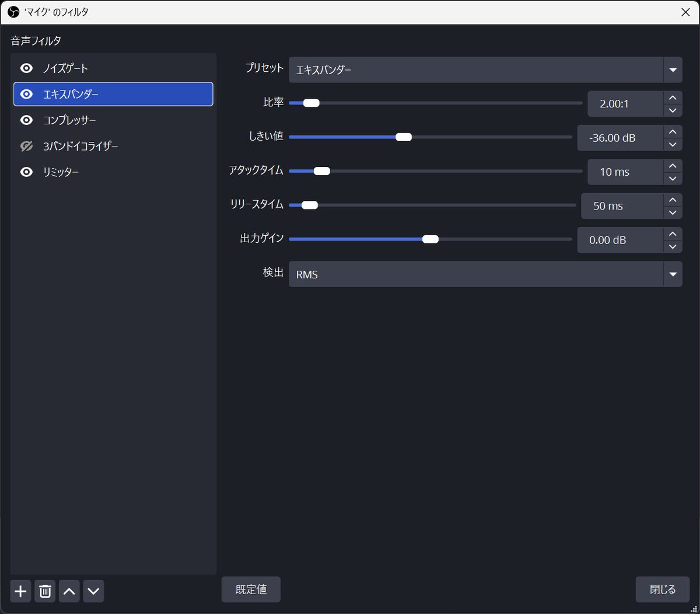Open the プリセット dropdown

click(485, 70)
